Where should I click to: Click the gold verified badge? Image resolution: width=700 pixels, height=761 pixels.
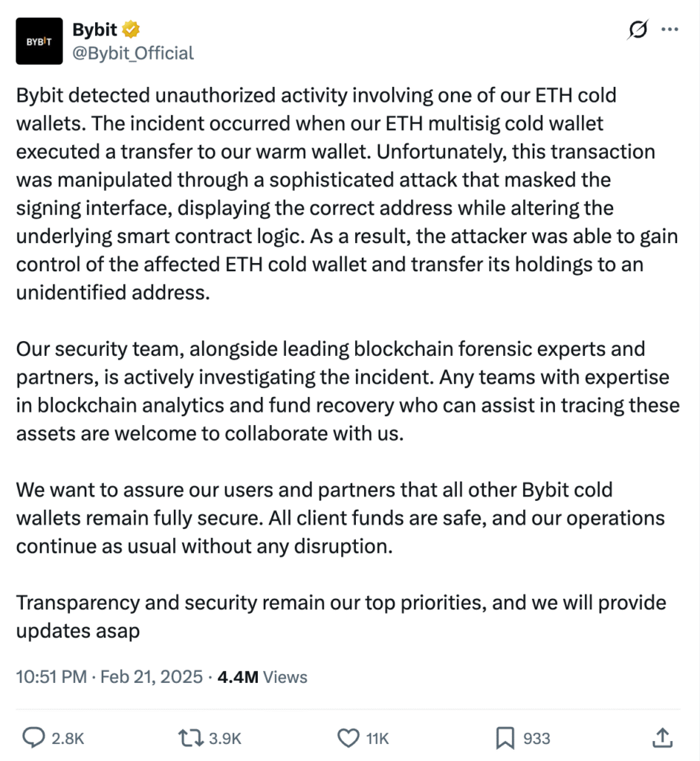coord(132,30)
